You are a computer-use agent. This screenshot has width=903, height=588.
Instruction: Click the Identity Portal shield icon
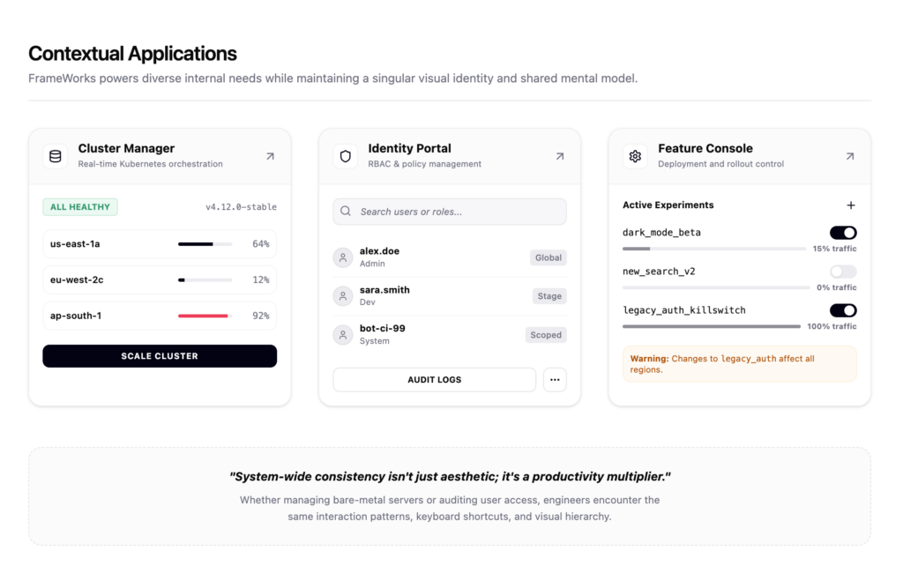[346, 156]
